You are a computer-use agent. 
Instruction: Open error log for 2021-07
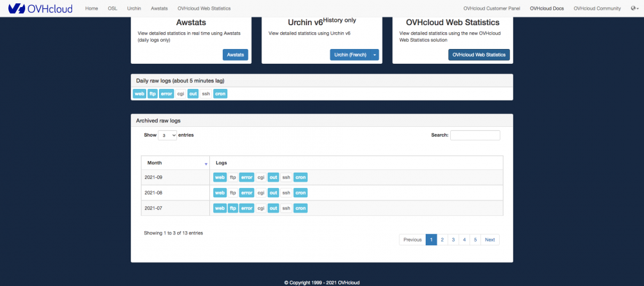pos(247,208)
